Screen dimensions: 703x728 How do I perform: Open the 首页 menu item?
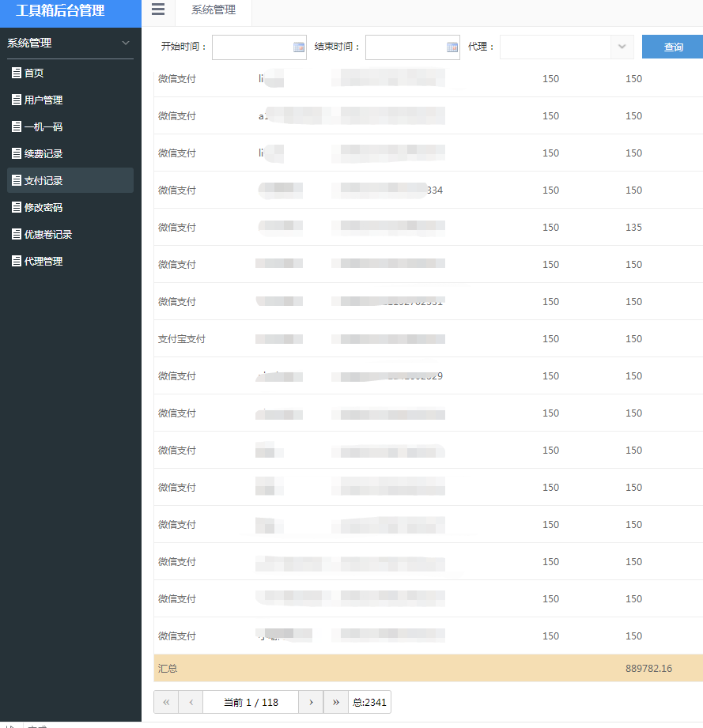tap(70, 73)
